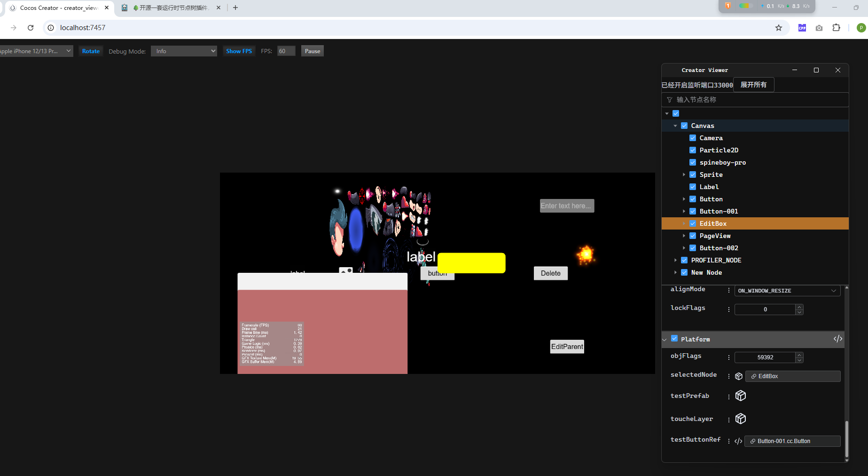Uncheck the Sprite node
868x476 pixels.
(693, 175)
